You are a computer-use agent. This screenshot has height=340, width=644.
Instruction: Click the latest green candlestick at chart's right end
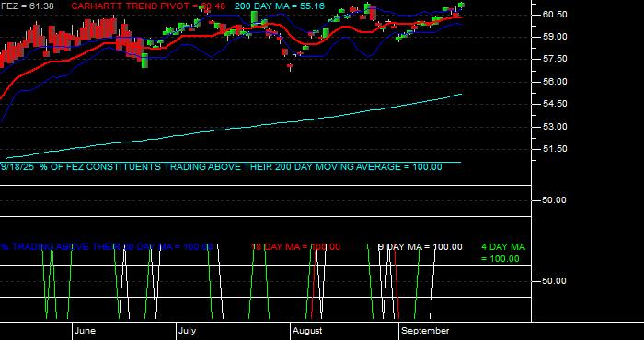[x=461, y=5]
